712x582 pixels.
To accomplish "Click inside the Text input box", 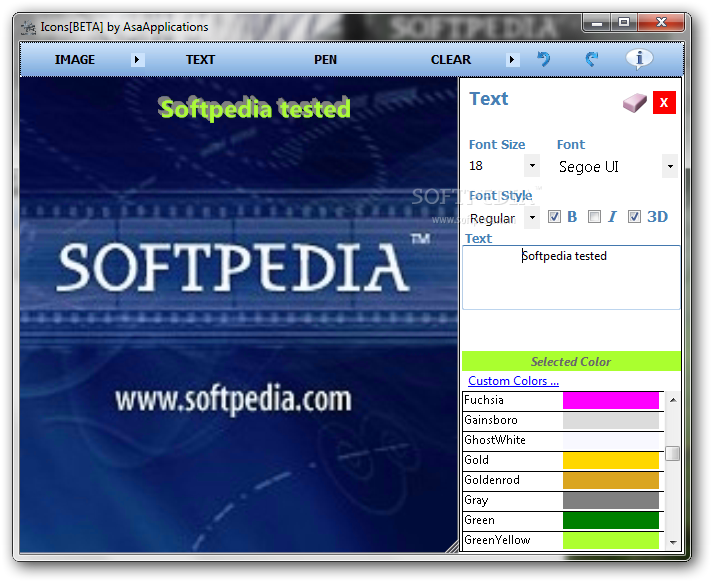I will tap(571, 277).
